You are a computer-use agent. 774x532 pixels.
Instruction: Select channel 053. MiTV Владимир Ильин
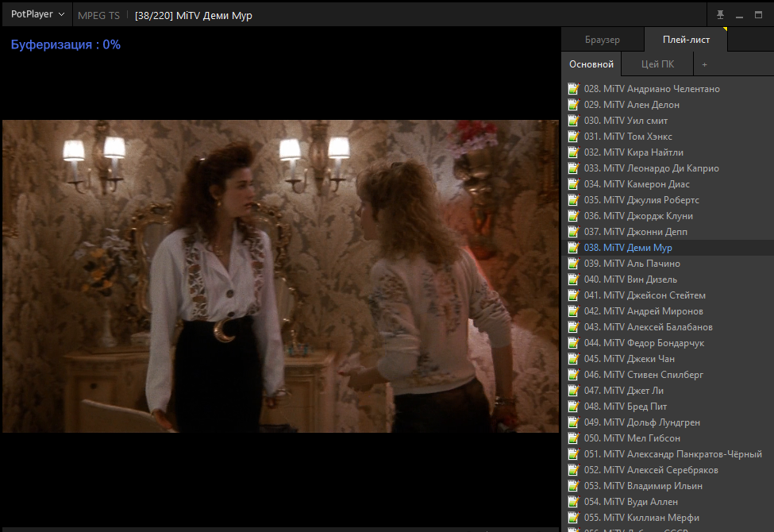[x=668, y=486]
